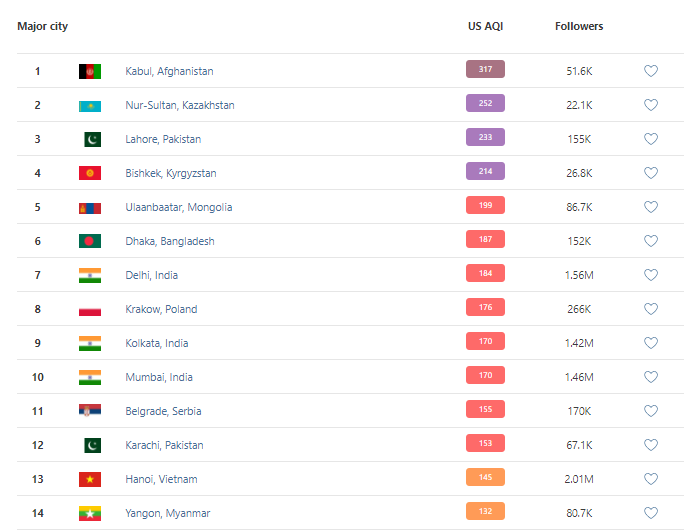
Task: Click the Vietnam flag icon
Action: [x=90, y=479]
